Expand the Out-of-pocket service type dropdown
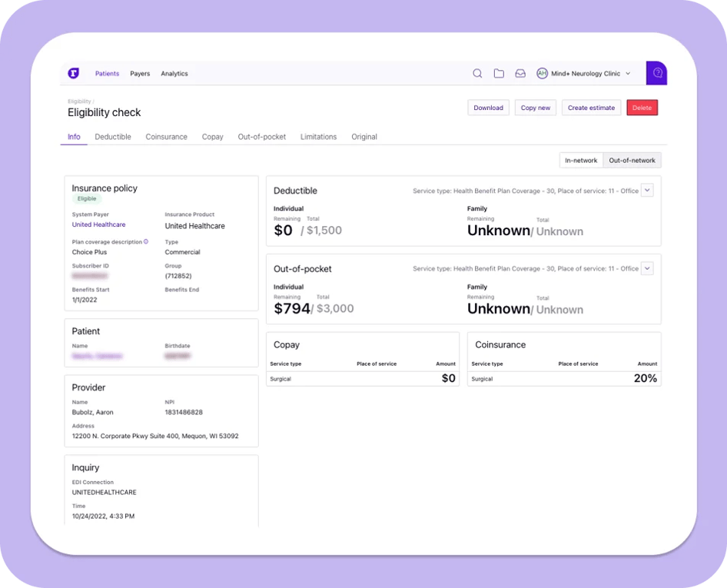 pyautogui.click(x=647, y=268)
